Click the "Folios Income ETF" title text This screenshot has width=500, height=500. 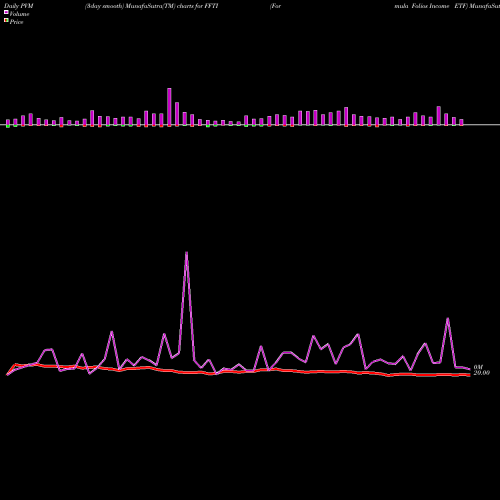pyautogui.click(x=438, y=6)
